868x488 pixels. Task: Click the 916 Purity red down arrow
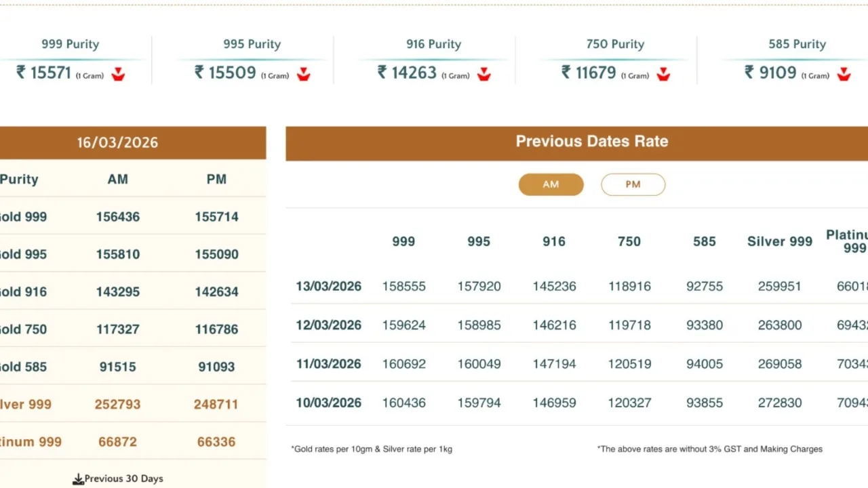pos(484,74)
